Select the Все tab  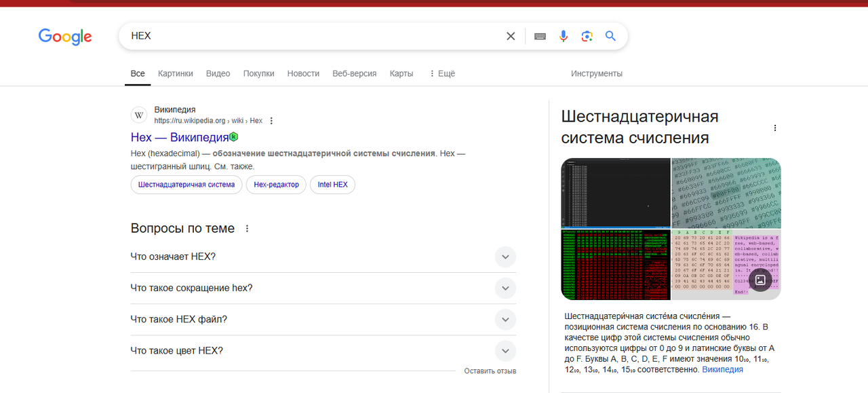tap(138, 73)
